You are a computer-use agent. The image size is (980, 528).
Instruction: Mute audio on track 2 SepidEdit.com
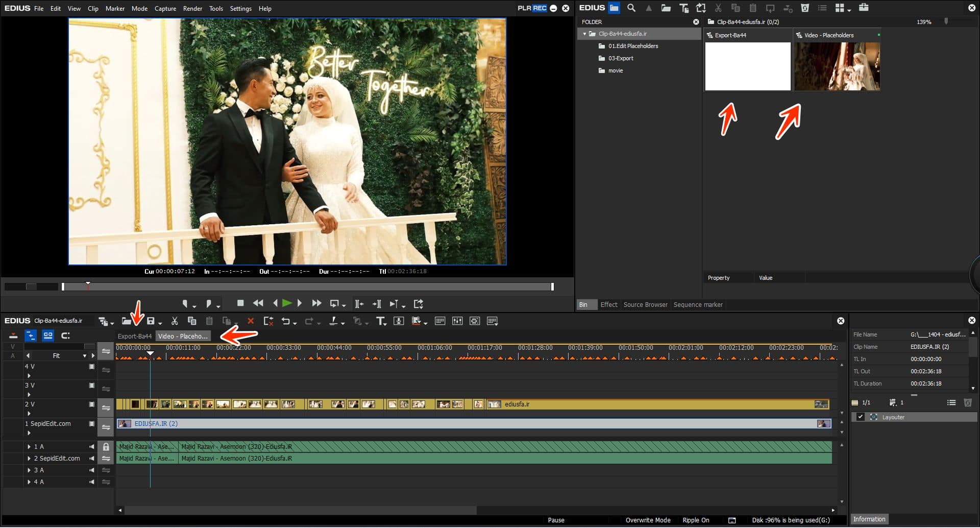tap(92, 459)
